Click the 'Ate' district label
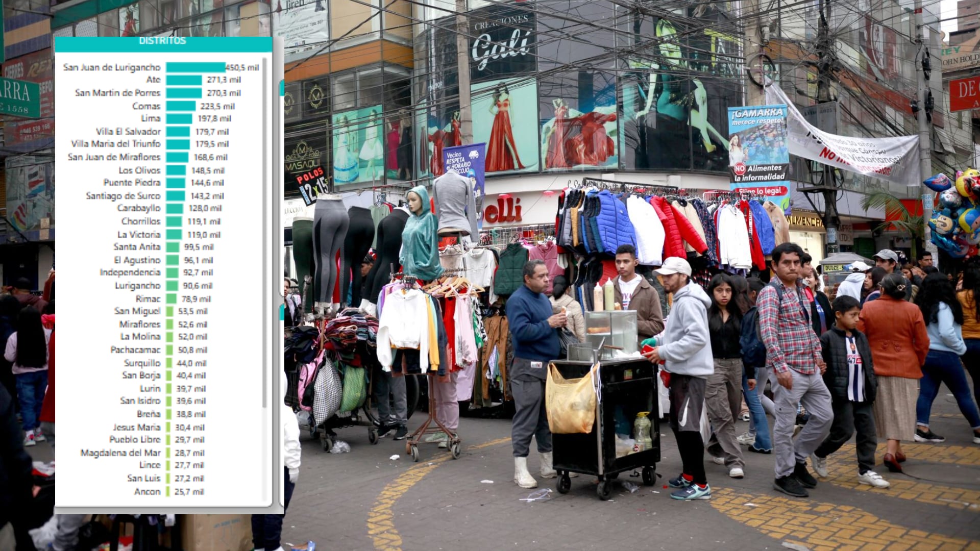This screenshot has height=551, width=980. point(153,80)
